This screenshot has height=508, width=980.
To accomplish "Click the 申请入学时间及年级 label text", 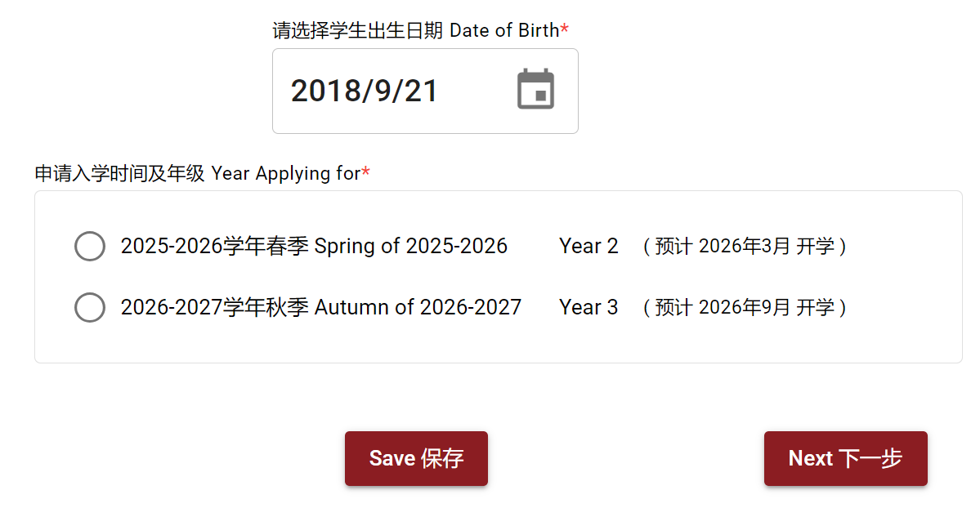I will (x=119, y=173).
